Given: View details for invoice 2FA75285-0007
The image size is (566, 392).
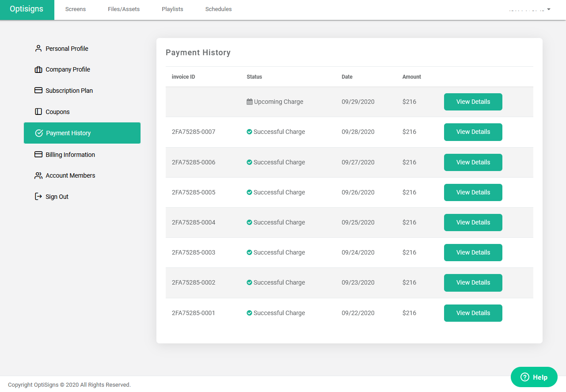Looking at the screenshot, I should [x=473, y=132].
